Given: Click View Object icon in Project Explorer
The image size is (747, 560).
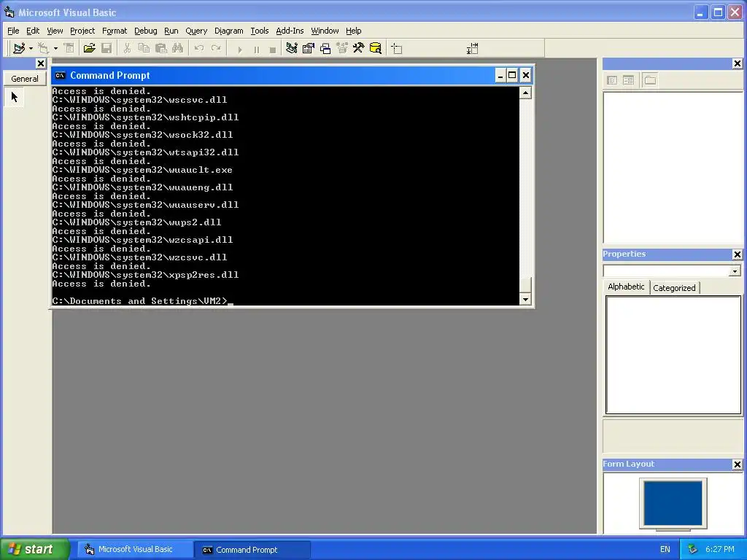Looking at the screenshot, I should [628, 80].
